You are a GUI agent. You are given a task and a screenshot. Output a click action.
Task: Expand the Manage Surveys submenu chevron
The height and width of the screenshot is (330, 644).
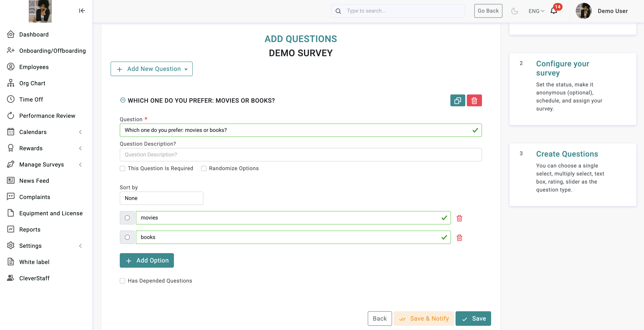click(x=80, y=164)
